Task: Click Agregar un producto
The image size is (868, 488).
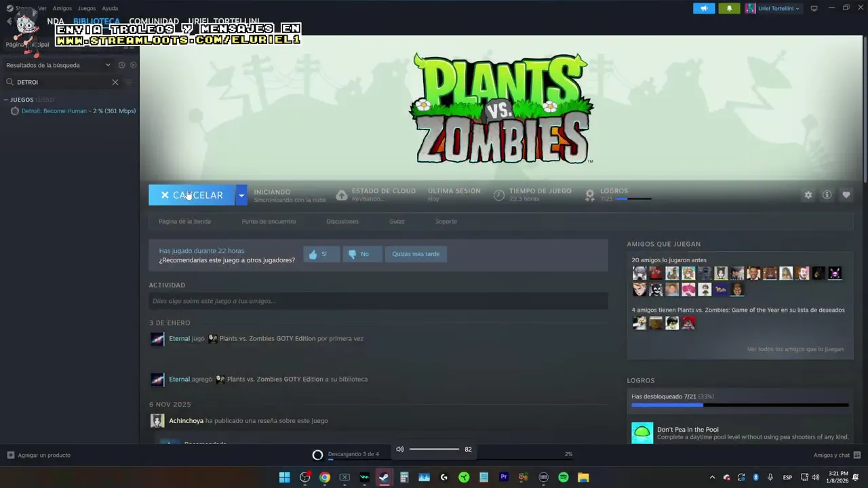Action: click(x=39, y=455)
